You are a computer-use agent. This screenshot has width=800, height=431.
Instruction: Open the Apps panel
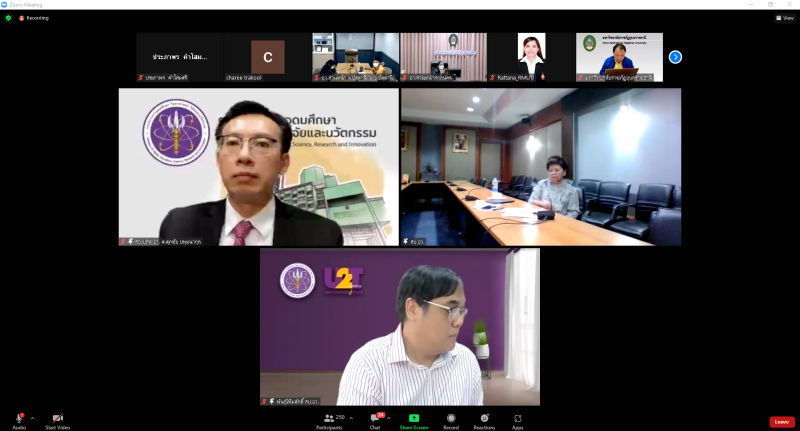point(518,418)
